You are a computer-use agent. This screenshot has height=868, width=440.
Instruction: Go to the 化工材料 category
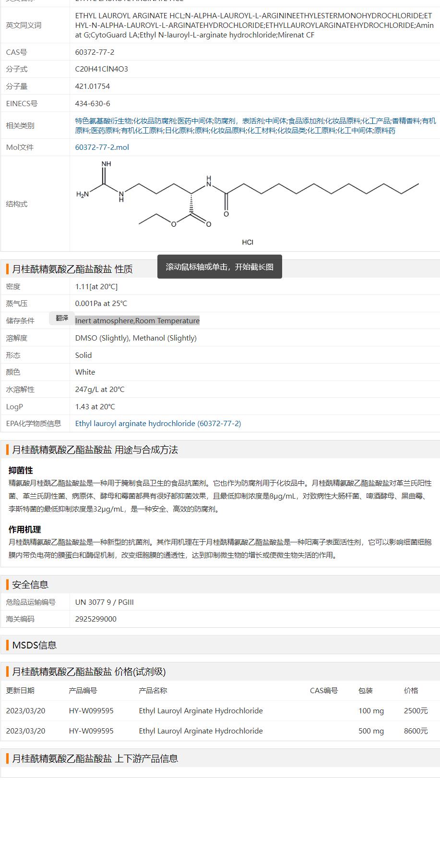[262, 131]
